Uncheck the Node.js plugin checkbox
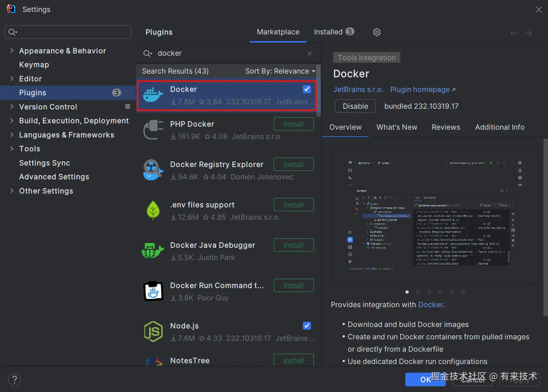The image size is (548, 392). [307, 325]
